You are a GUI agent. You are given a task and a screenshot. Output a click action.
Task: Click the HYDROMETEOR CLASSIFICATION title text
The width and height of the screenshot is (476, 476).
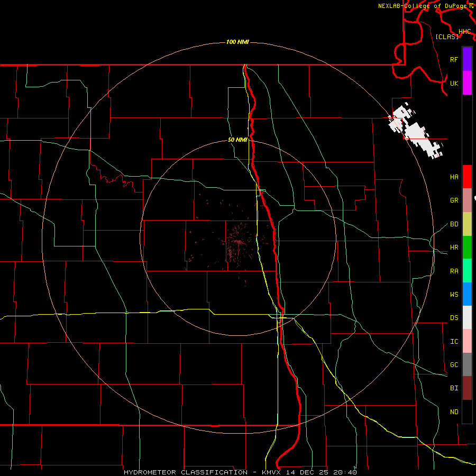click(x=186, y=472)
